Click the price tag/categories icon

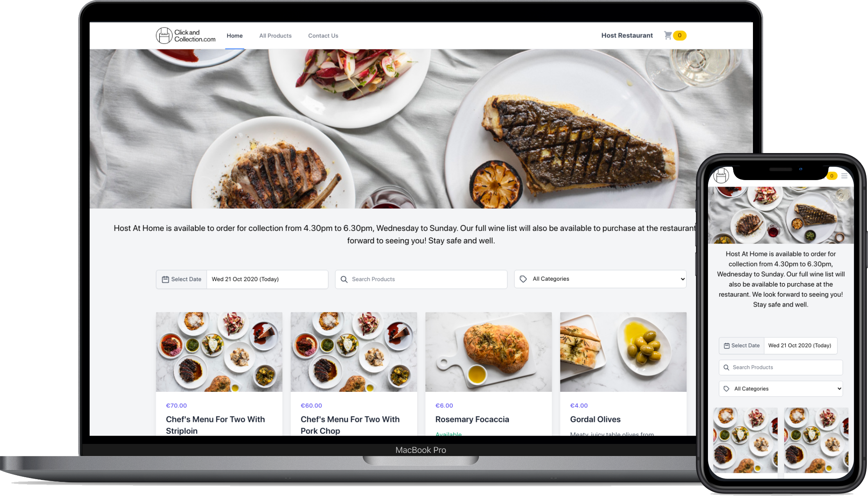pos(524,279)
